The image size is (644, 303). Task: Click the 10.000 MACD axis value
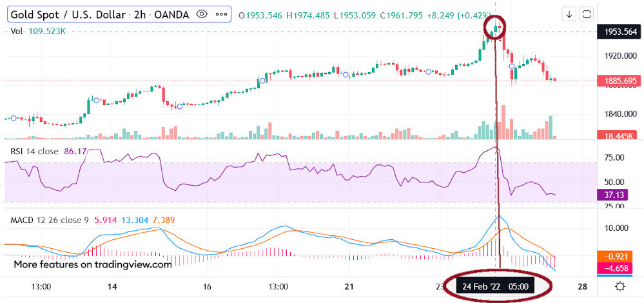click(616, 228)
